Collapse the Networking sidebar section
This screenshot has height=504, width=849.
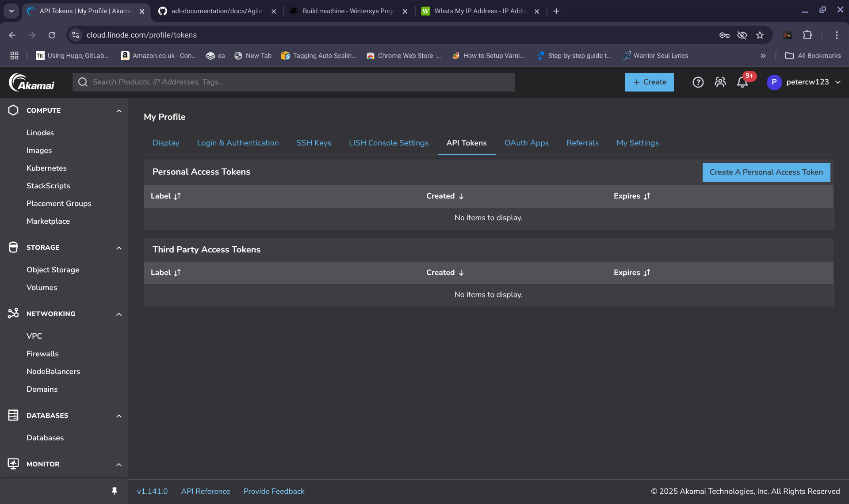click(119, 314)
